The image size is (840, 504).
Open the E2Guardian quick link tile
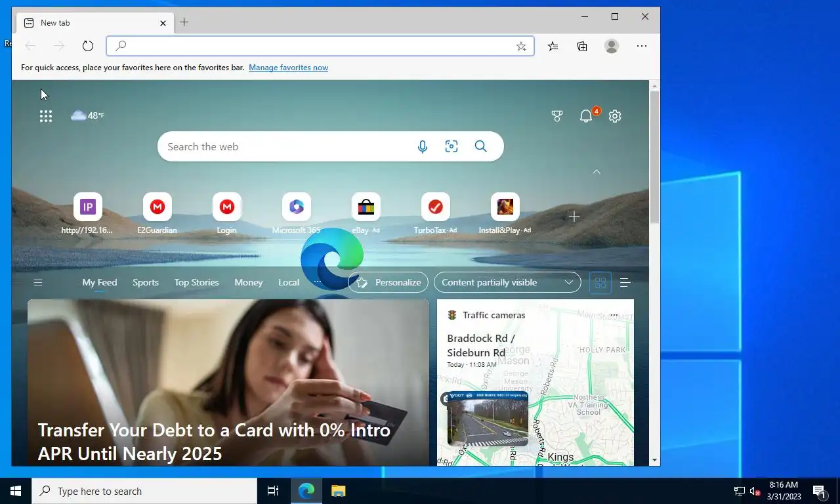tap(157, 213)
